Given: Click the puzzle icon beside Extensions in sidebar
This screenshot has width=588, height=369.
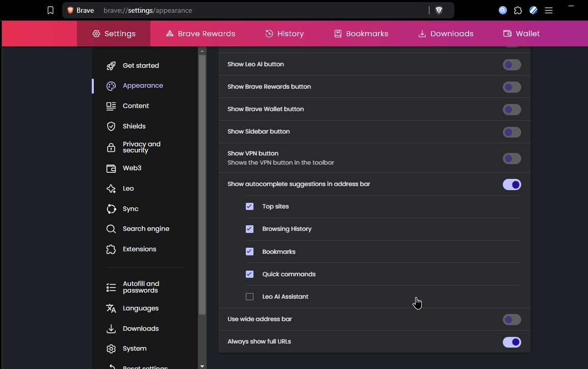Looking at the screenshot, I should pos(111,249).
